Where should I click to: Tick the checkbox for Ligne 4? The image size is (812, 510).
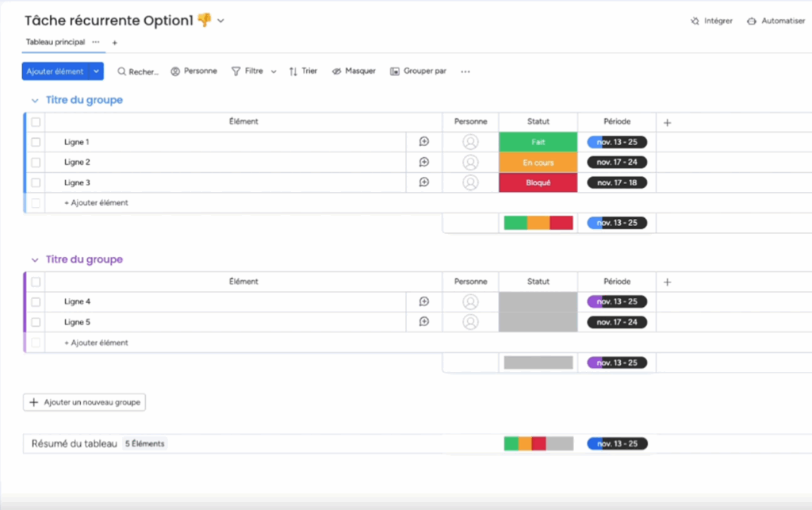click(36, 301)
